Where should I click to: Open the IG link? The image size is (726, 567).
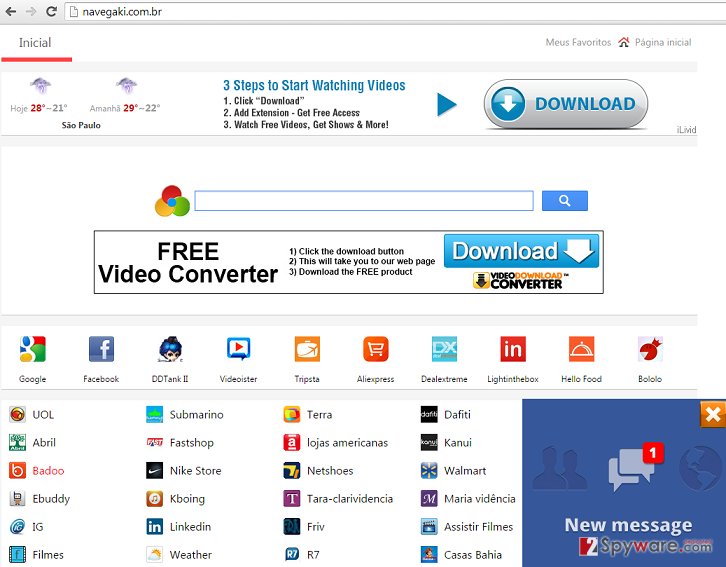38,527
